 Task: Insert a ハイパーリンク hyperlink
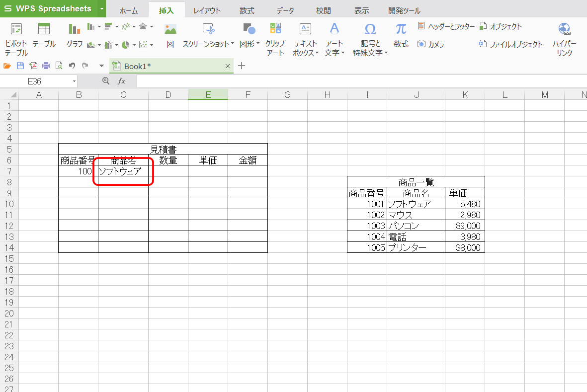click(x=564, y=39)
